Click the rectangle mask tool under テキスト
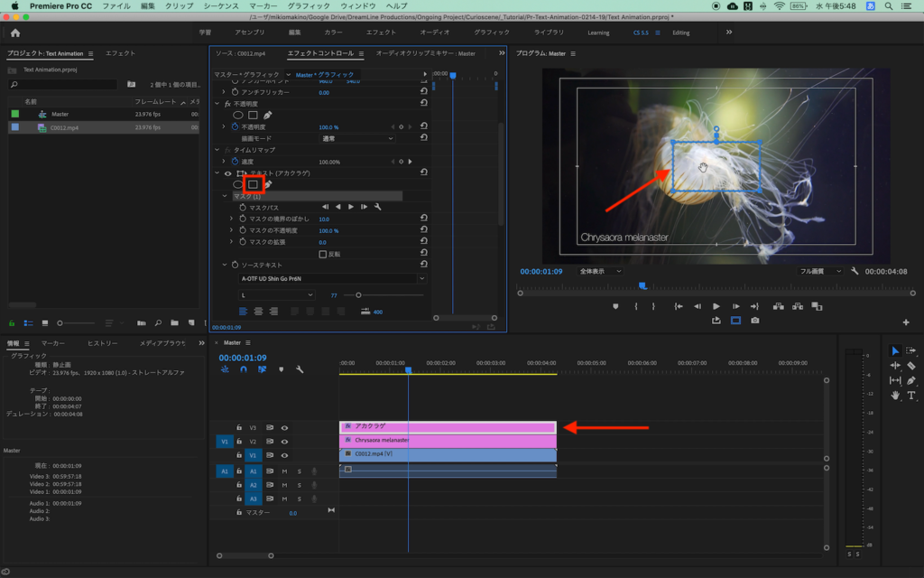Screen dimensions: 924x578 (x=254, y=184)
